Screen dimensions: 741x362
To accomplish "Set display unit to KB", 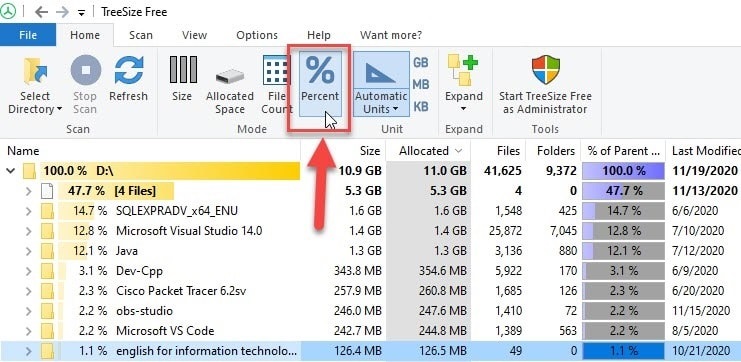I will [x=421, y=107].
